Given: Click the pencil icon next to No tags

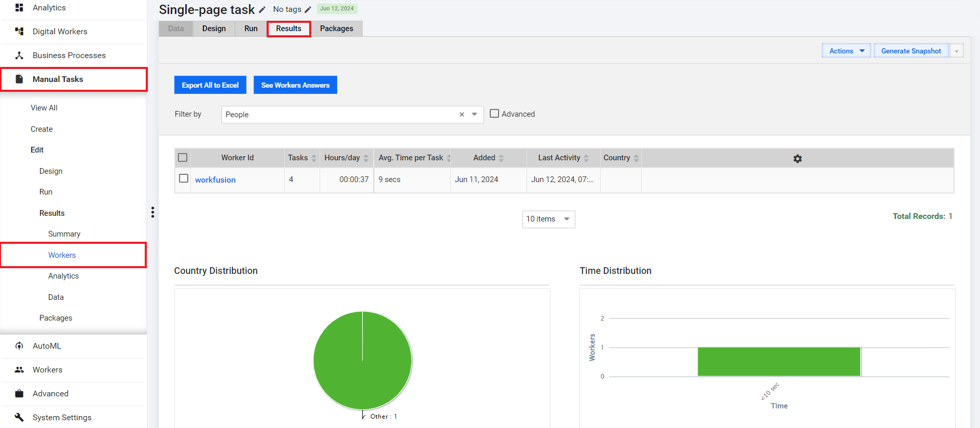Looking at the screenshot, I should coord(308,9).
